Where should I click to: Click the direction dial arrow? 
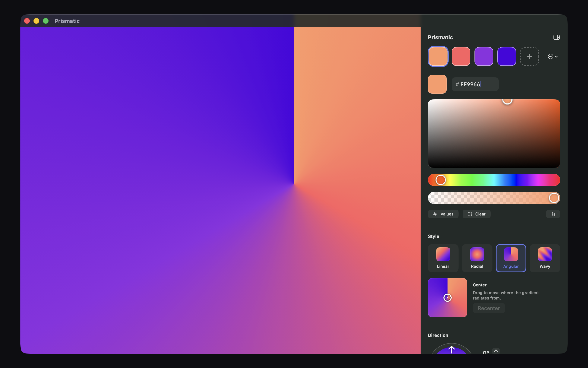(x=451, y=350)
